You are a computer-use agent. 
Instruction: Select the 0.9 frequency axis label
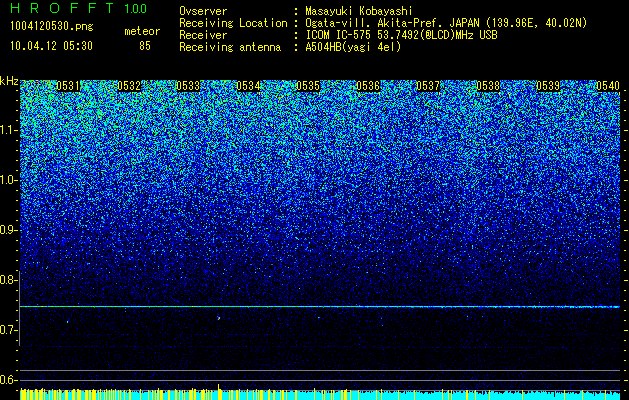(x=8, y=230)
